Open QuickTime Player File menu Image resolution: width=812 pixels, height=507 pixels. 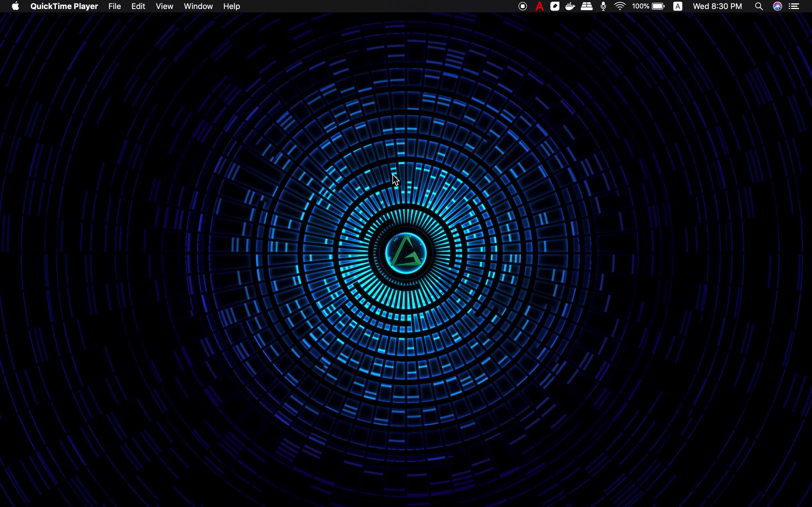click(x=114, y=6)
